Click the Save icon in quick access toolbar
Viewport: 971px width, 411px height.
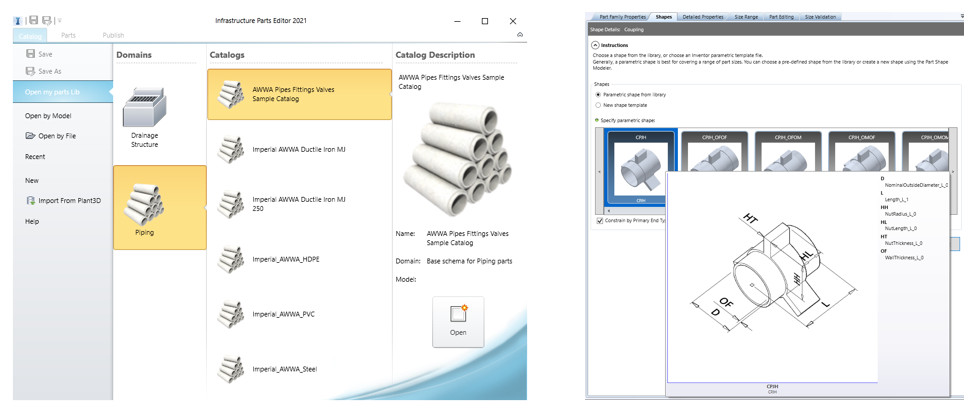click(x=34, y=20)
